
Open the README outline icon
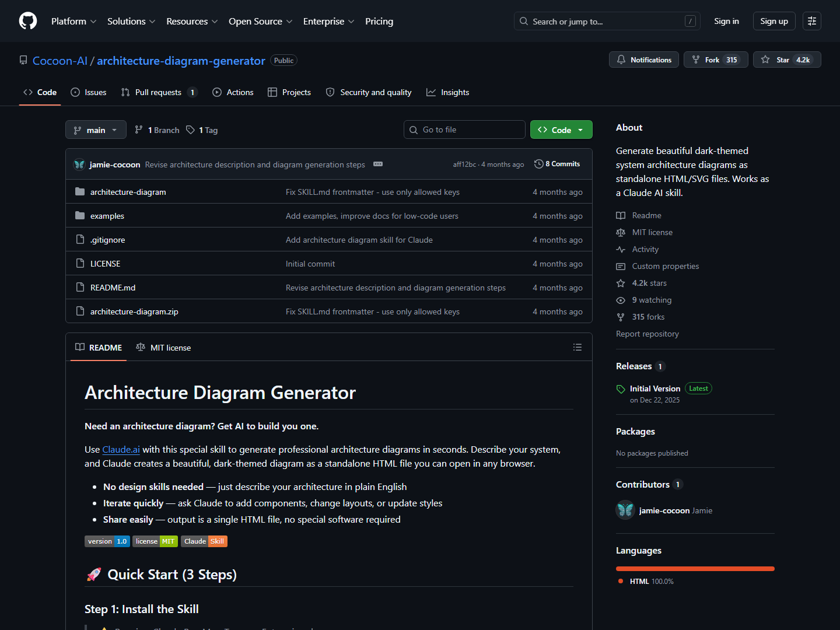tap(577, 347)
